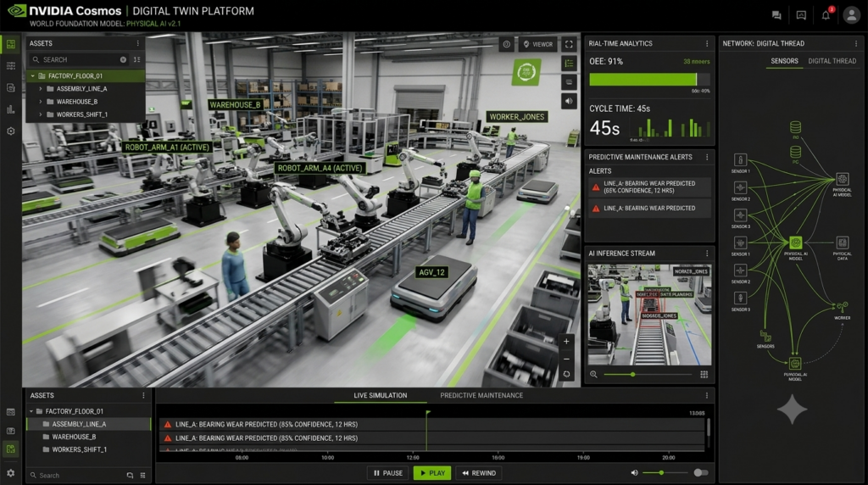Select the Physical AI Model center node

[795, 243]
